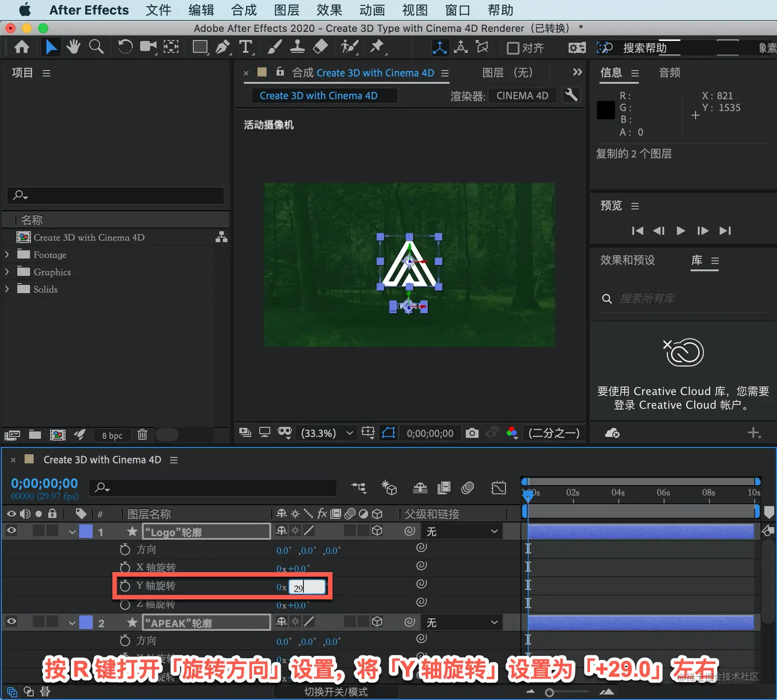Collapse the "Logo"轮廓 layer properties
Image resolution: width=777 pixels, height=700 pixels.
tap(72, 532)
